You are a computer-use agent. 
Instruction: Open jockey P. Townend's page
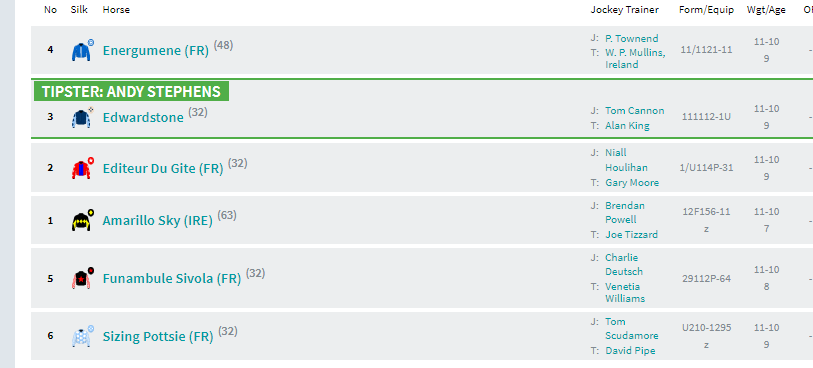[632, 38]
